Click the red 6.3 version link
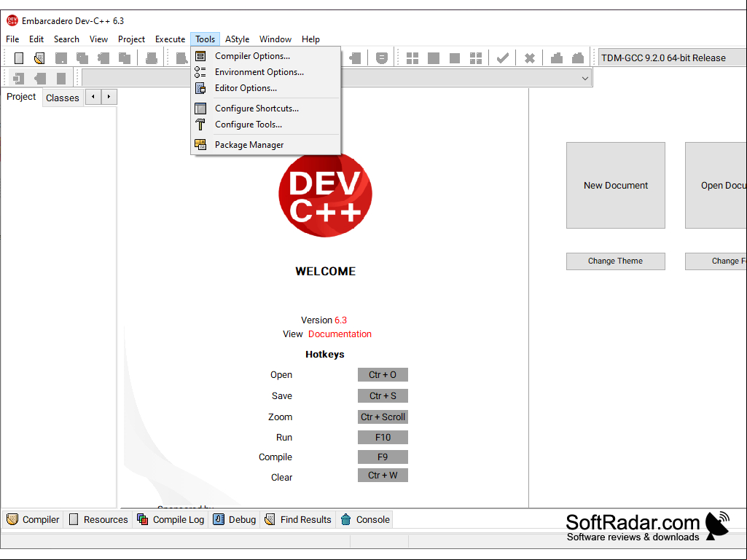This screenshot has height=560, width=747. click(340, 320)
